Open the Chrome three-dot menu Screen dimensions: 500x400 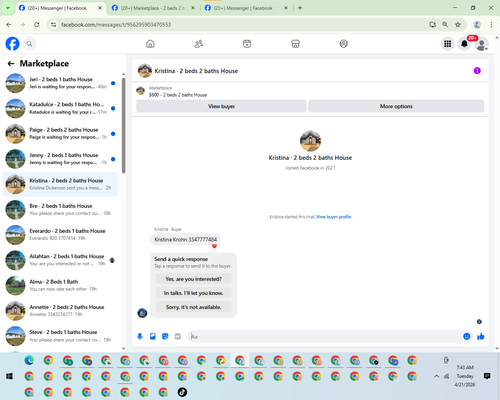(491, 25)
